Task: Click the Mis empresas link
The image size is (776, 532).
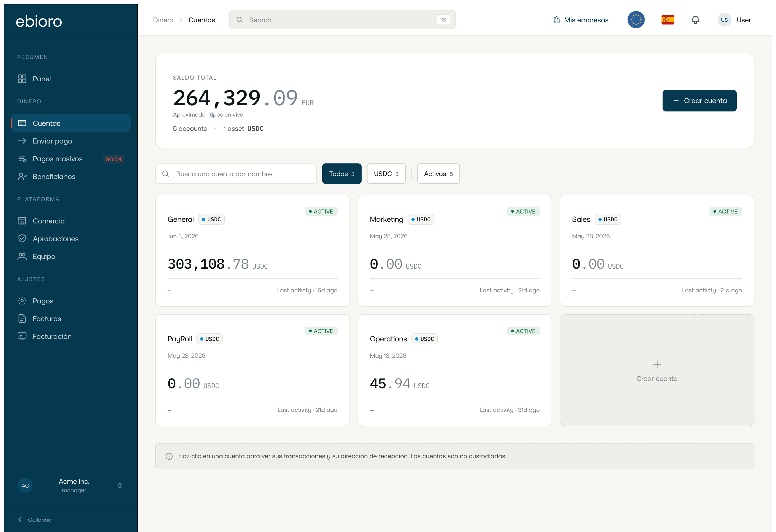Action: point(581,20)
